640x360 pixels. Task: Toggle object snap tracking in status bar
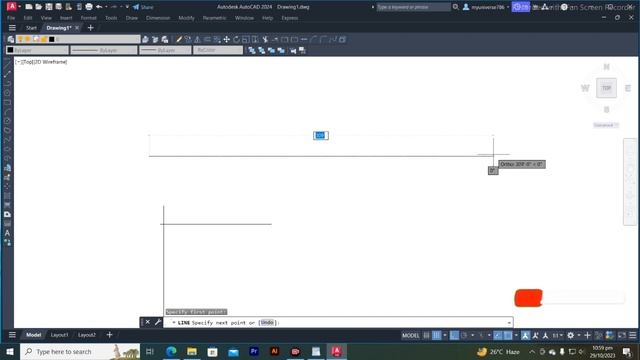pyautogui.click(x=498, y=335)
